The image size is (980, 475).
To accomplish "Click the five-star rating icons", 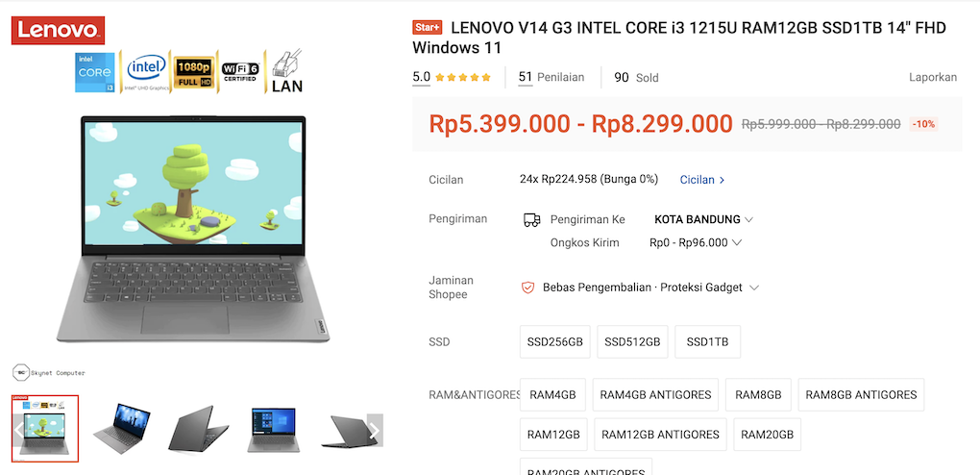I will point(463,78).
